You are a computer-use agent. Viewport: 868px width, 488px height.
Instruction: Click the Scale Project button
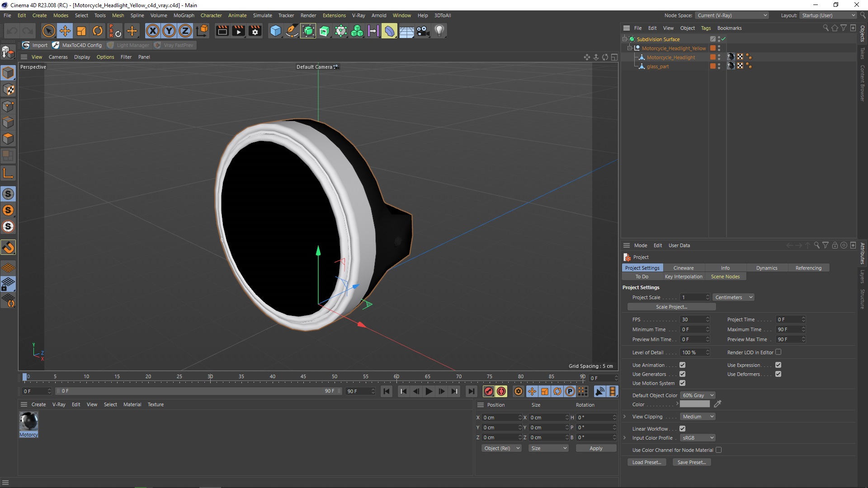[x=671, y=307]
